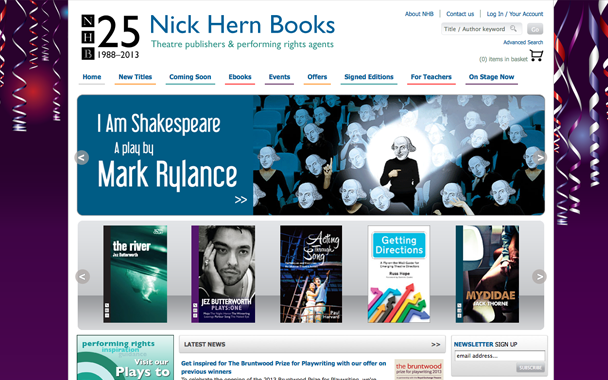Click the search magnifier icon
608x380 pixels.
point(513,29)
